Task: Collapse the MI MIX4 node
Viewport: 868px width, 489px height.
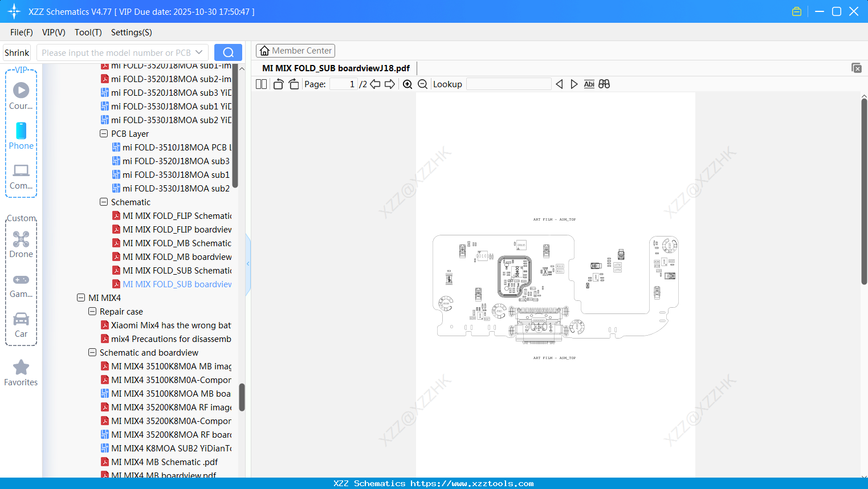Action: click(x=80, y=298)
